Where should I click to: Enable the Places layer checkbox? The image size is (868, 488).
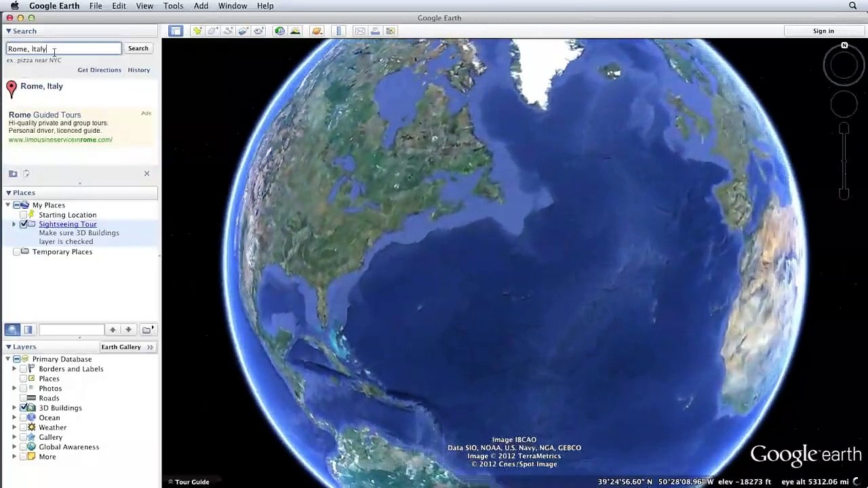(x=24, y=379)
